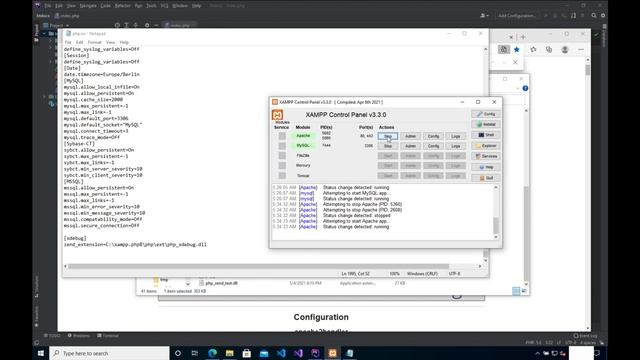Stop the MySQL module in XAMPP
This screenshot has width=640, height=360.
pos(388,146)
